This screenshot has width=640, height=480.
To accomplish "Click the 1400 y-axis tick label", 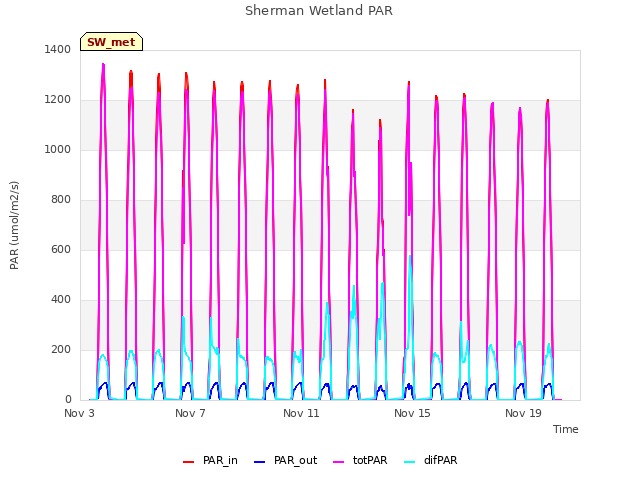I will pyautogui.click(x=58, y=49).
